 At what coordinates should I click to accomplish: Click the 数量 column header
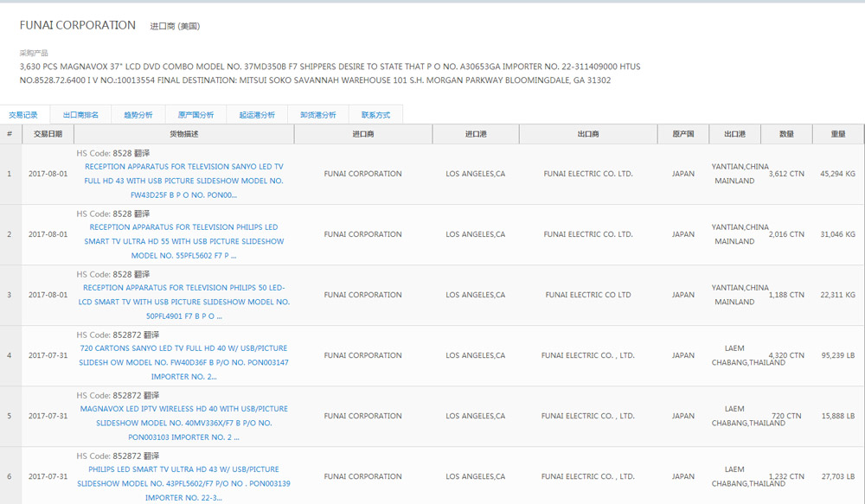pyautogui.click(x=786, y=134)
